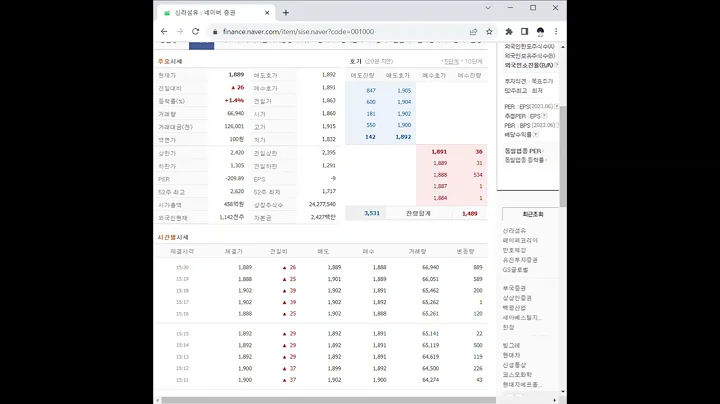
Task: Expand the tab search chevron
Action: pyautogui.click(x=488, y=8)
